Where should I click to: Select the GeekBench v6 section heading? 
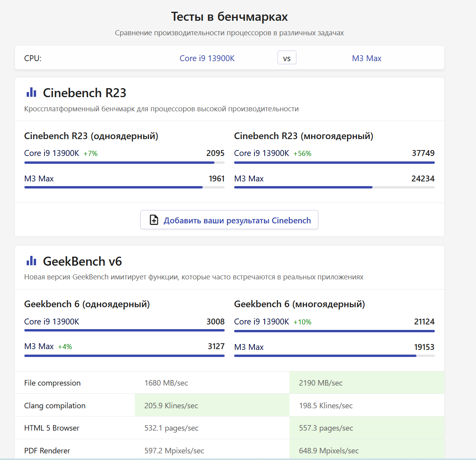coord(82,261)
